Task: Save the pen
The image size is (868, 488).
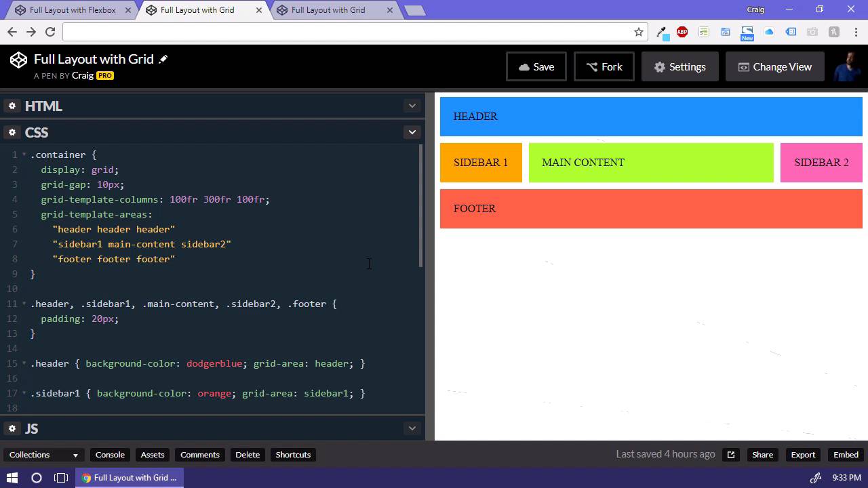Action: 536,66
